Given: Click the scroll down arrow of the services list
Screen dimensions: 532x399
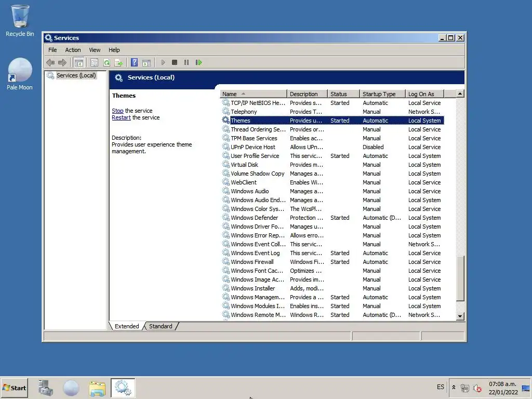Looking at the screenshot, I should (x=460, y=316).
